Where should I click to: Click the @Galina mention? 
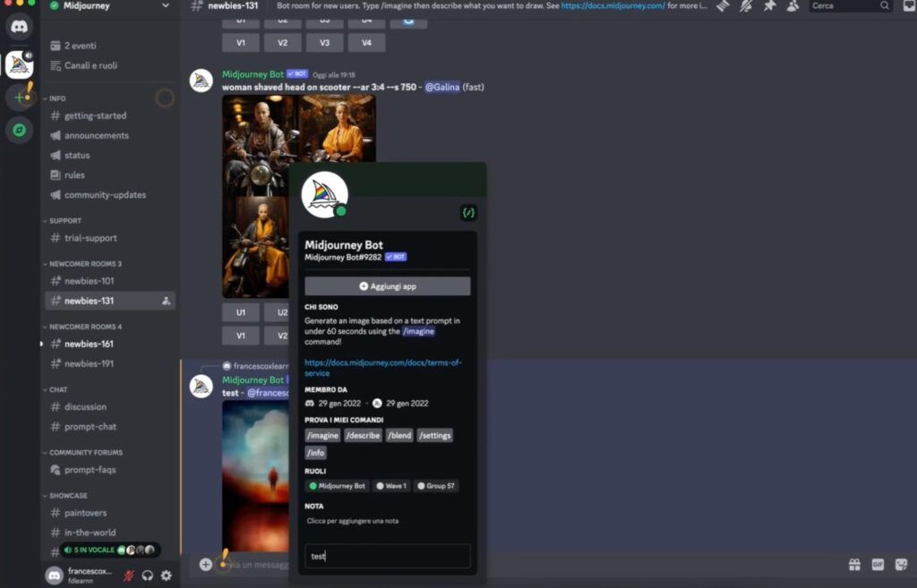point(442,87)
